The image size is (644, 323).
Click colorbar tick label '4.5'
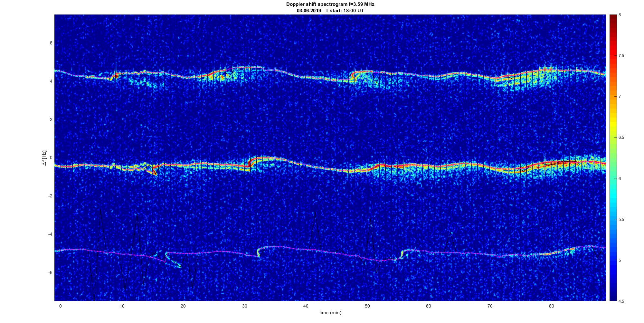621,301
